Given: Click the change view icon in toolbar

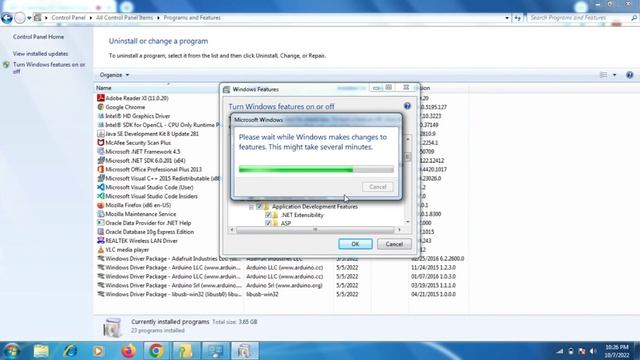Looking at the screenshot, I should [603, 75].
